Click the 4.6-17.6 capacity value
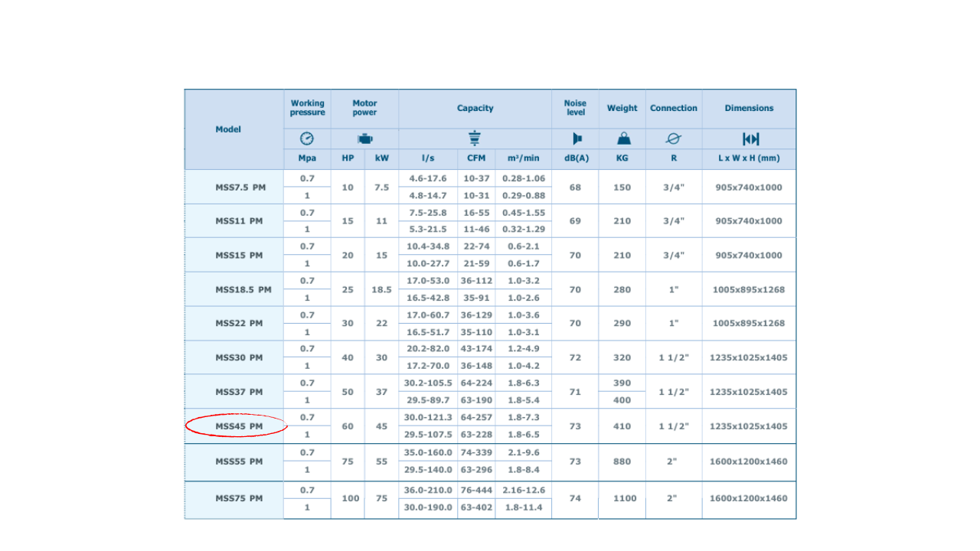The width and height of the screenshot is (980, 551). (427, 178)
